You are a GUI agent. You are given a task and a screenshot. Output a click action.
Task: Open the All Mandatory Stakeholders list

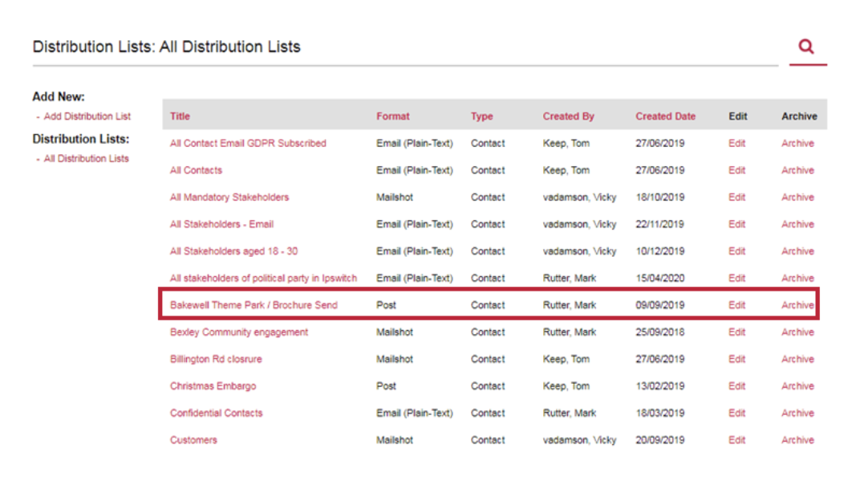click(x=233, y=197)
